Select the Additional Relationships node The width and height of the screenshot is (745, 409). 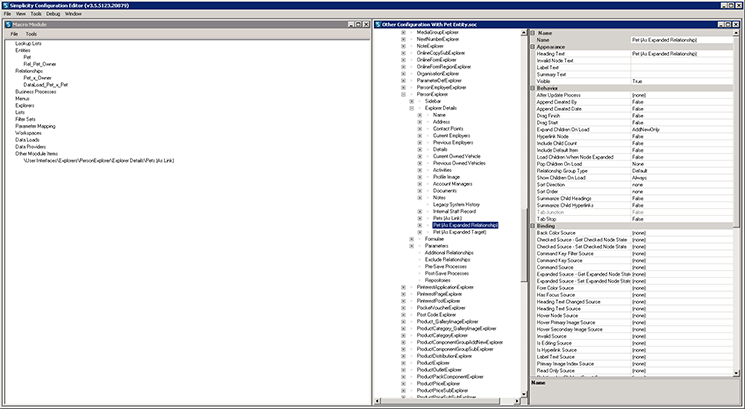449,253
